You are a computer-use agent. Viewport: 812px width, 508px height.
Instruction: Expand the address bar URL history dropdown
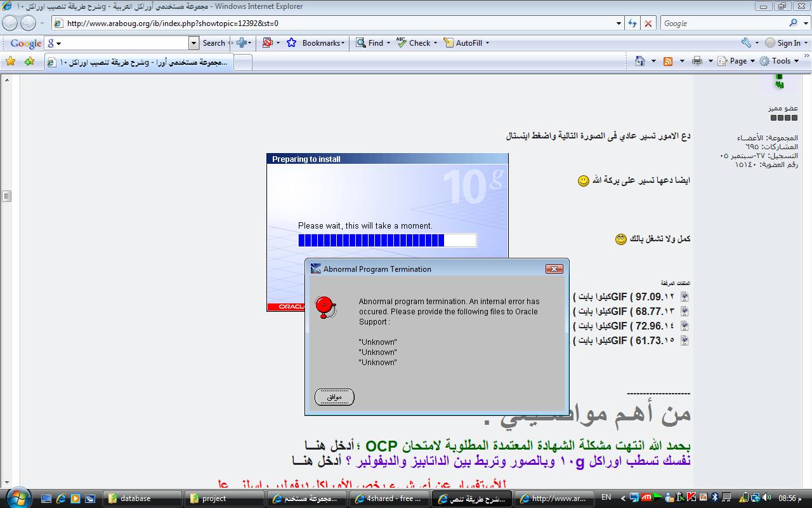pos(619,23)
